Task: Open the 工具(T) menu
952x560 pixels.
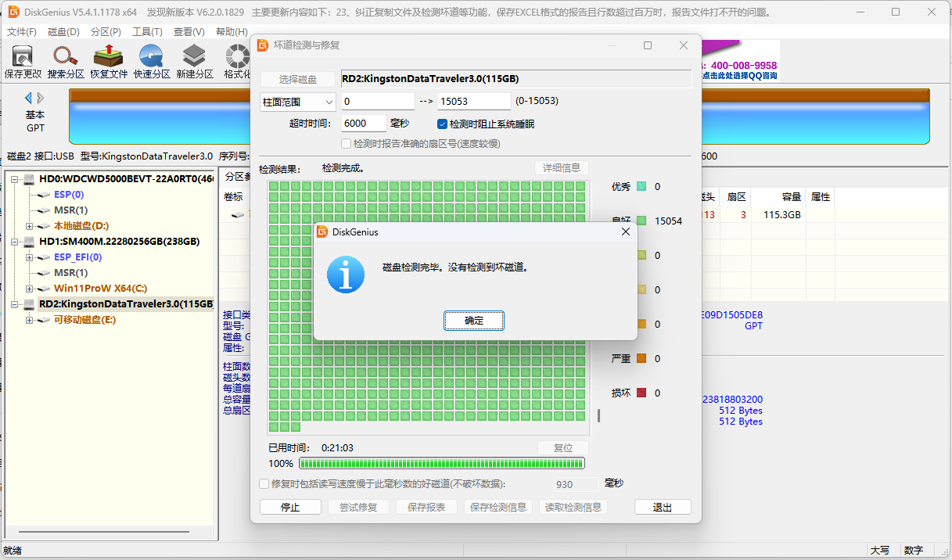Action: tap(147, 32)
